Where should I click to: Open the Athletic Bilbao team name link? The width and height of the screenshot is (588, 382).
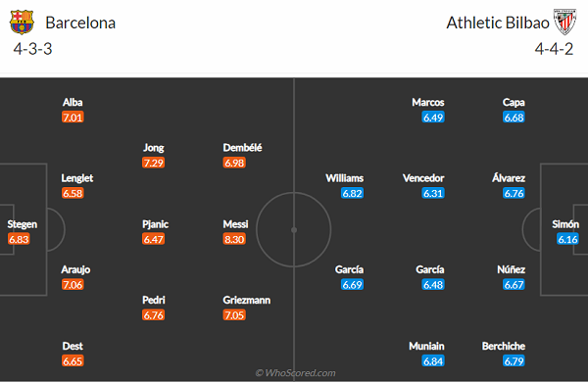click(498, 23)
